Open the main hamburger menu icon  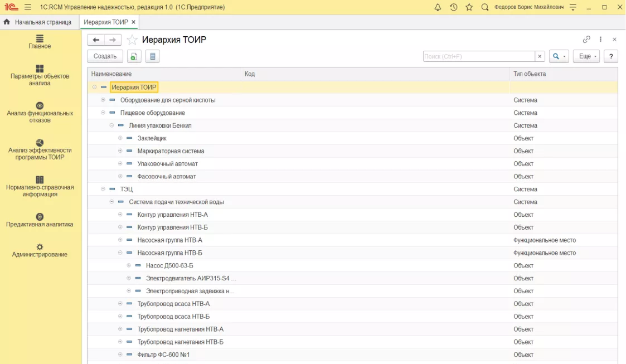point(27,7)
